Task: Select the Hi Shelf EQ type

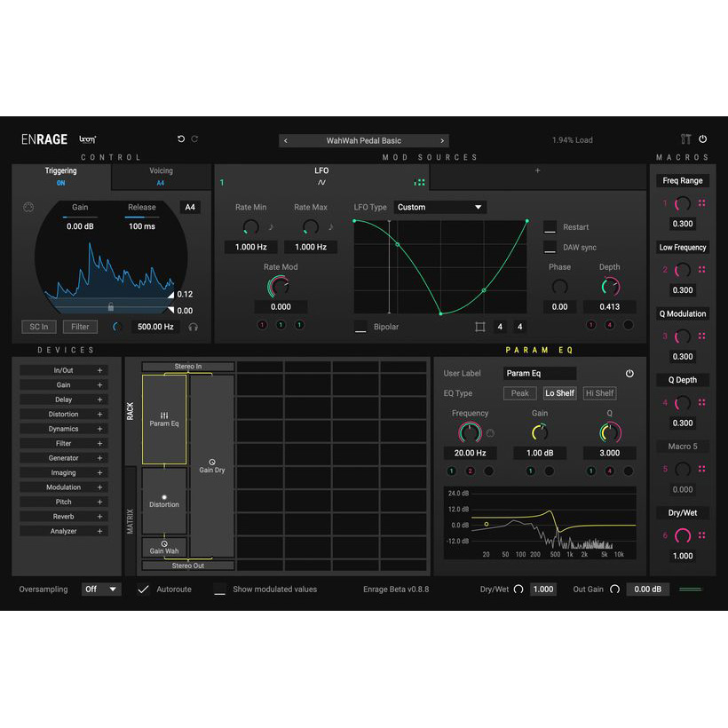Action: (599, 393)
